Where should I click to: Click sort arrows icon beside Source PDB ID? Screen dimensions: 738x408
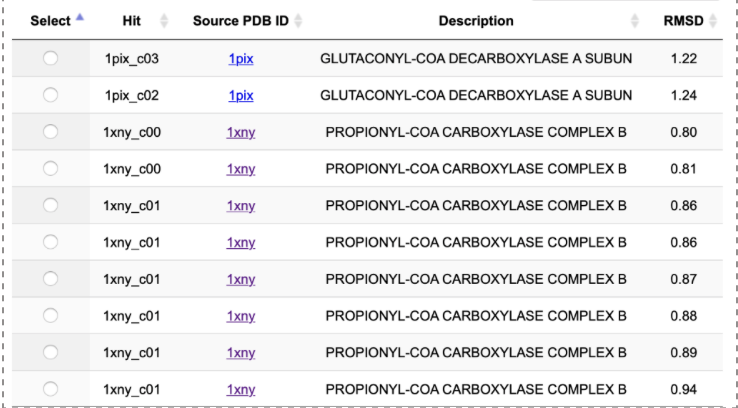(x=298, y=21)
